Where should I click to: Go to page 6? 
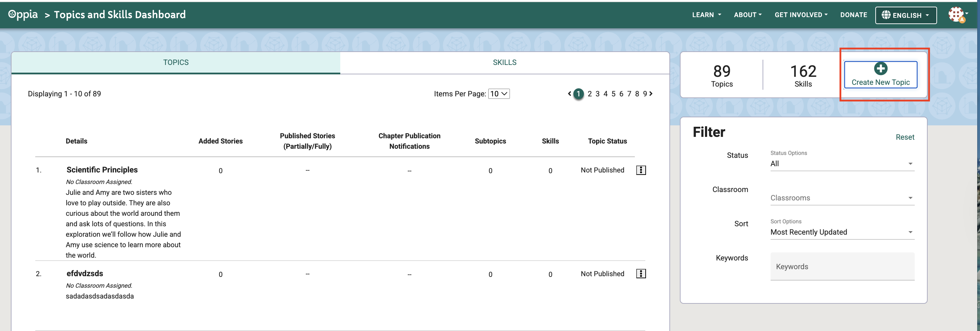[x=621, y=94]
